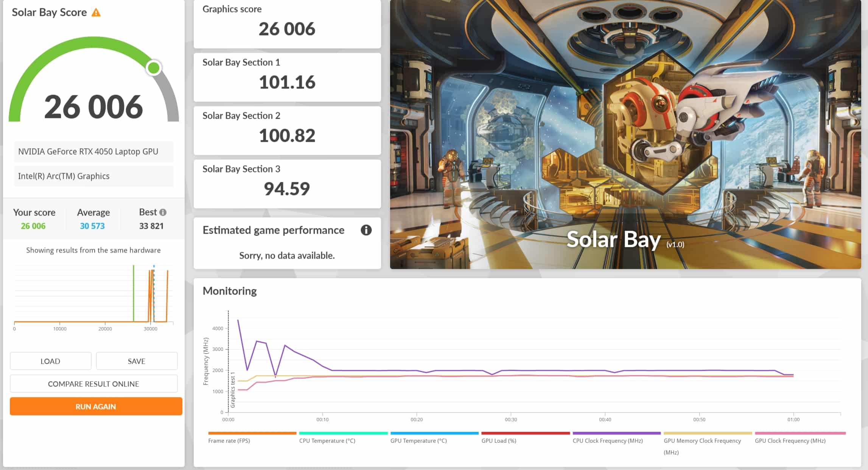Click the Solar Bay preview image
The width and height of the screenshot is (868, 470).
click(625, 134)
